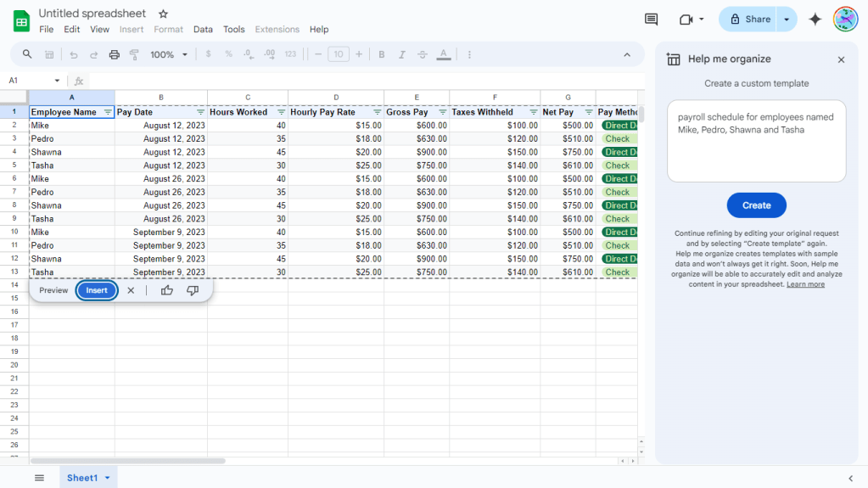Open more number formats 123 icon
This screenshot has width=868, height=488.
point(290,54)
